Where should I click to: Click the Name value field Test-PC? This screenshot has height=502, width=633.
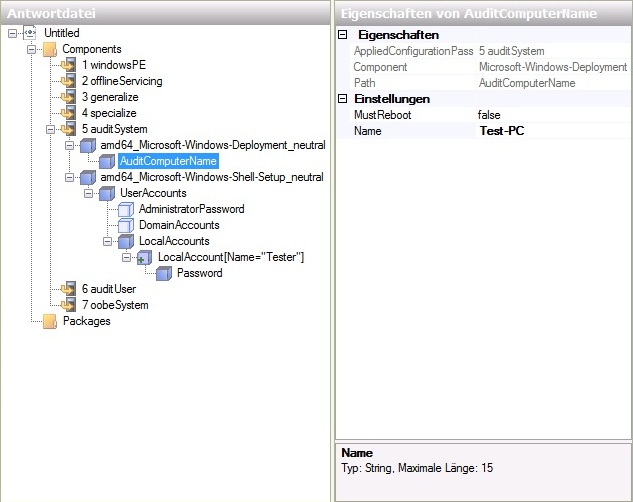pos(553,131)
